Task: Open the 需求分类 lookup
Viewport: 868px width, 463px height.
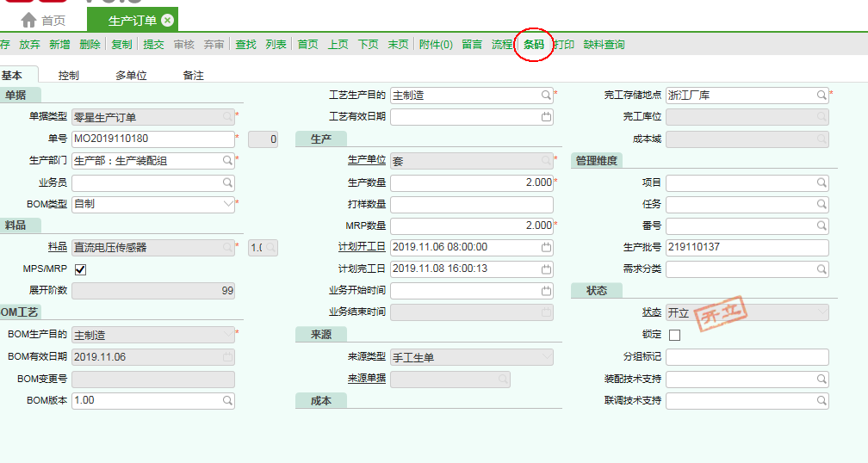Action: [821, 269]
